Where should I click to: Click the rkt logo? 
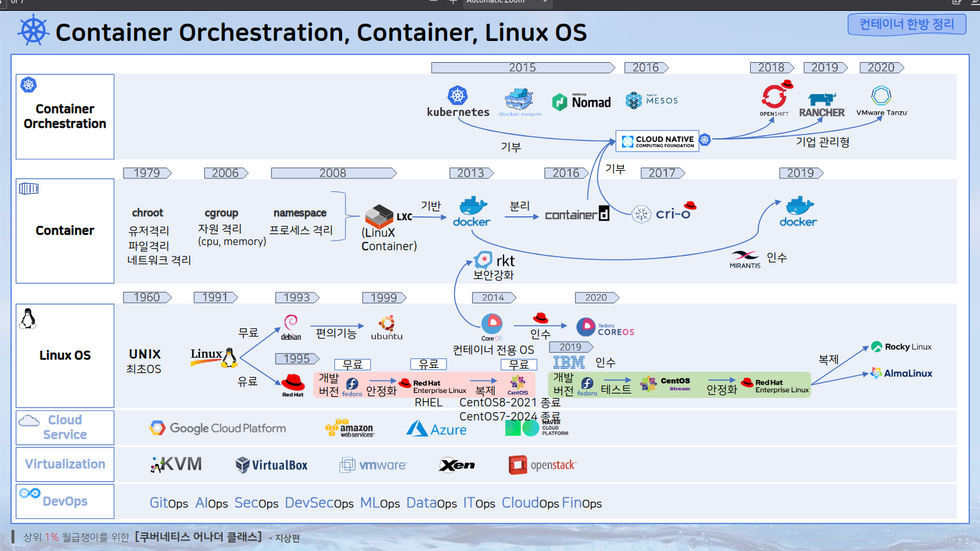coord(494,260)
